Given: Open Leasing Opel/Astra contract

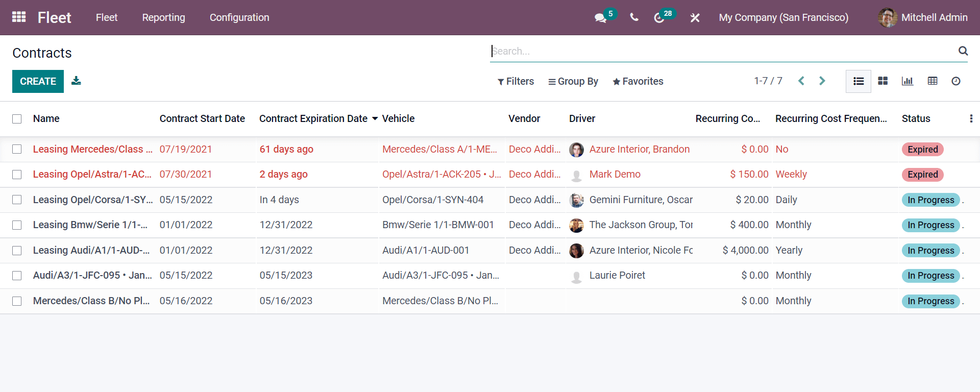Looking at the screenshot, I should tap(92, 174).
